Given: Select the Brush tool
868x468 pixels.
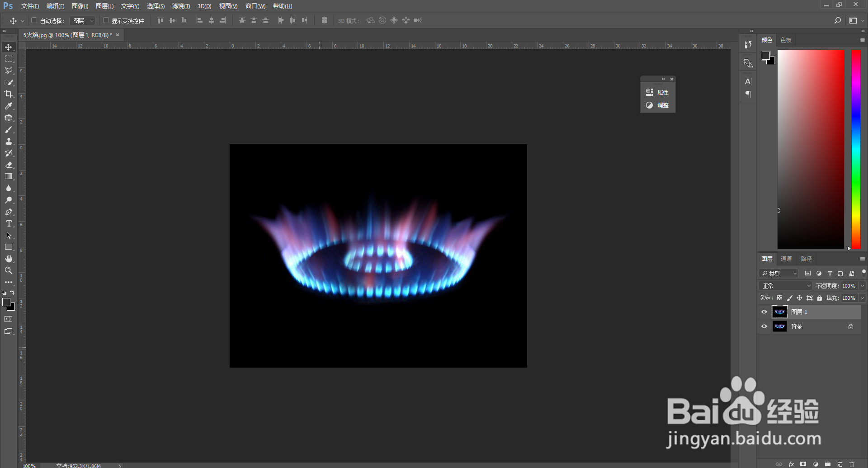Looking at the screenshot, I should click(8, 130).
